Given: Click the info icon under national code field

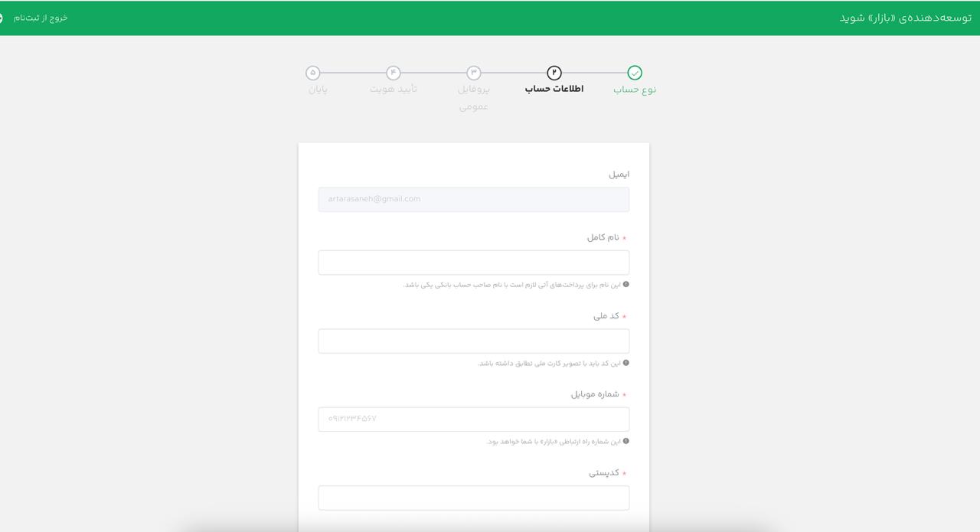Looking at the screenshot, I should point(626,363).
